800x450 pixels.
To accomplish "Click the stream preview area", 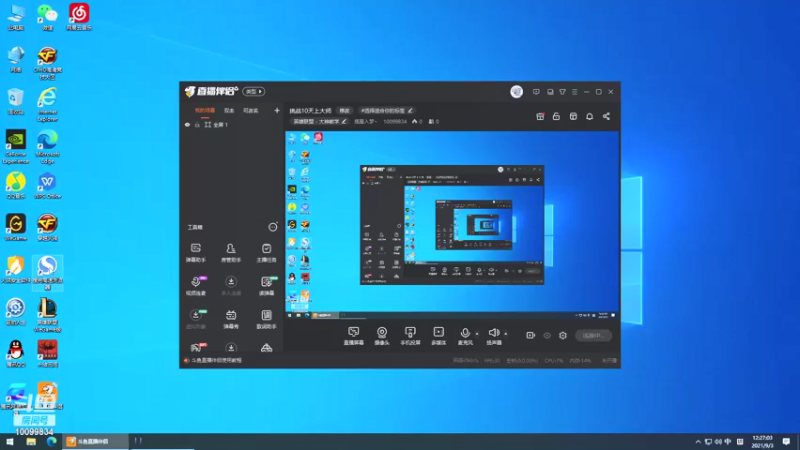I will click(452, 226).
